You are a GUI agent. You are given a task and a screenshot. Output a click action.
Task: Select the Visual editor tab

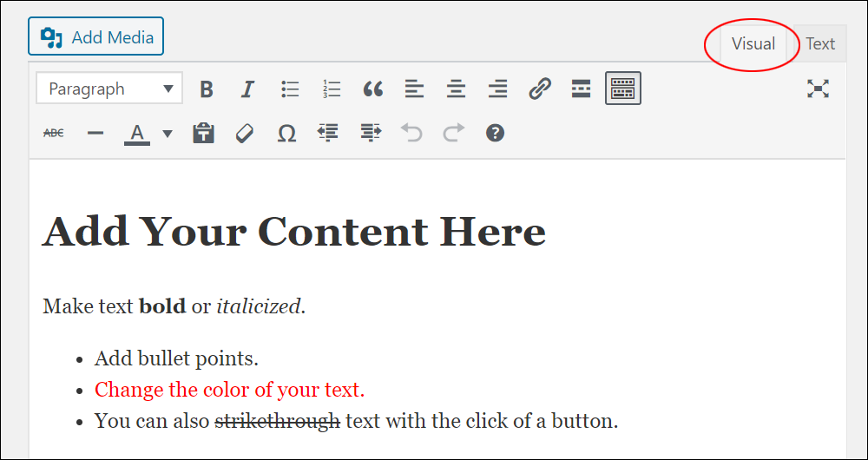point(753,43)
